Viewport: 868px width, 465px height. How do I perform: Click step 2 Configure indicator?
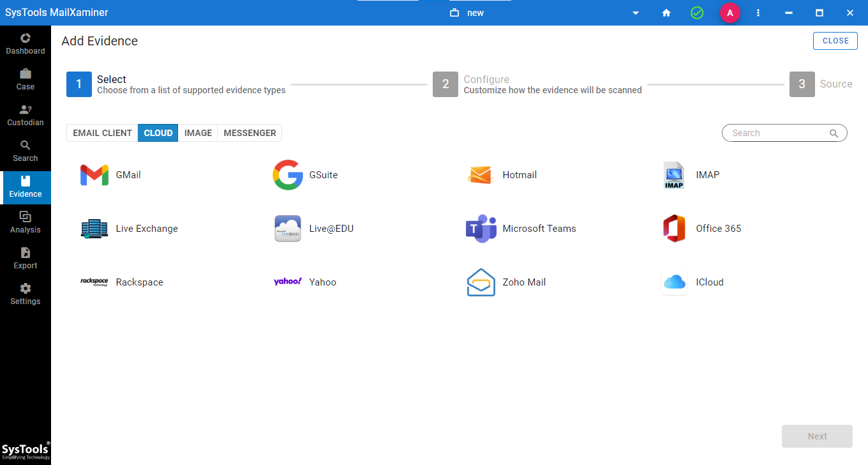coord(445,84)
